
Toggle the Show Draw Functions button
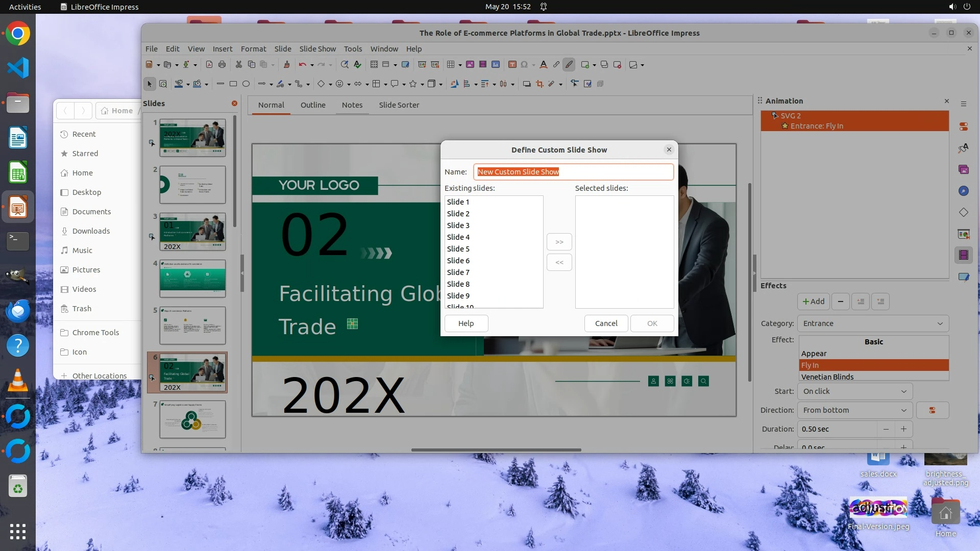569,65
